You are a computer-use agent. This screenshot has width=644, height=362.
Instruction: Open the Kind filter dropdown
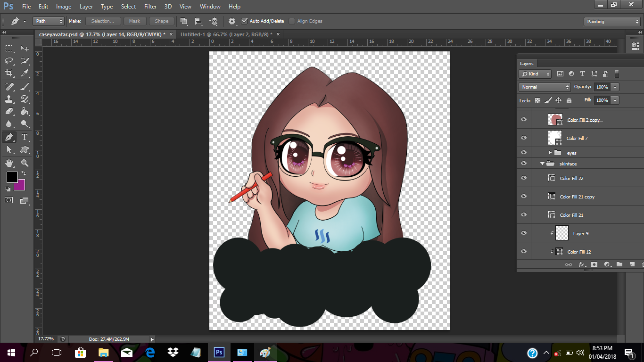tap(535, 74)
